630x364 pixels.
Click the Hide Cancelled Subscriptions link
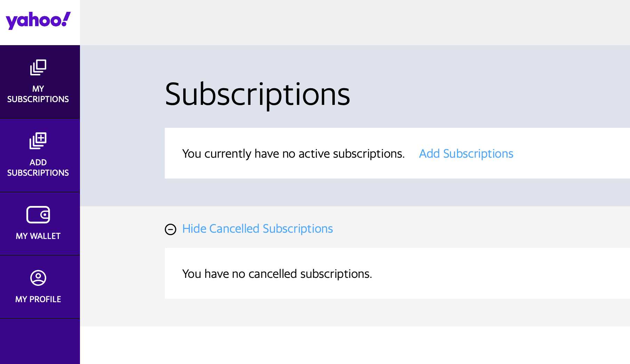pyautogui.click(x=257, y=229)
